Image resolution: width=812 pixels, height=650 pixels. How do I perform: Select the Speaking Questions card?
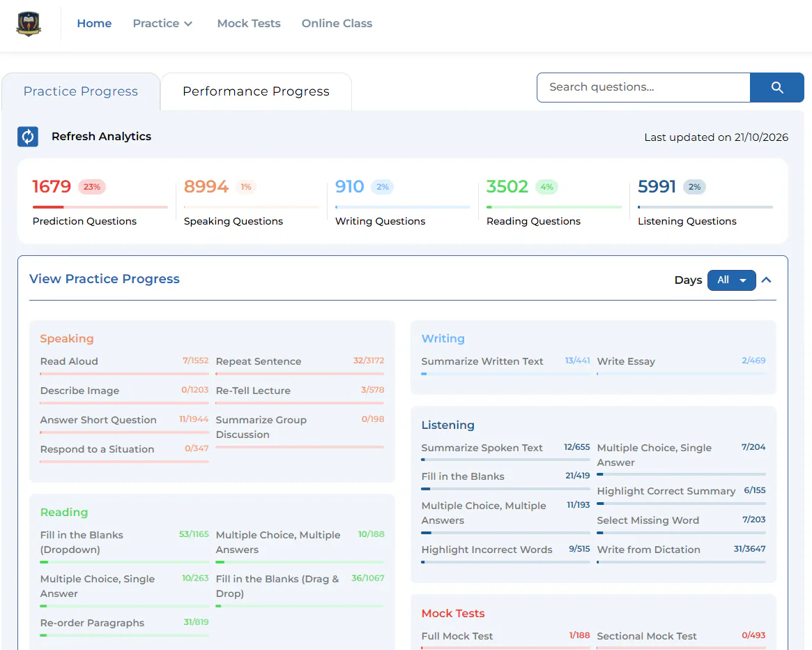(x=252, y=202)
